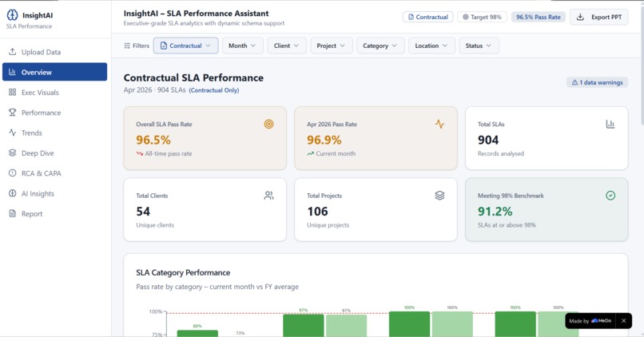Click the Overview bar chart icon
The image size is (644, 337).
pos(12,72)
